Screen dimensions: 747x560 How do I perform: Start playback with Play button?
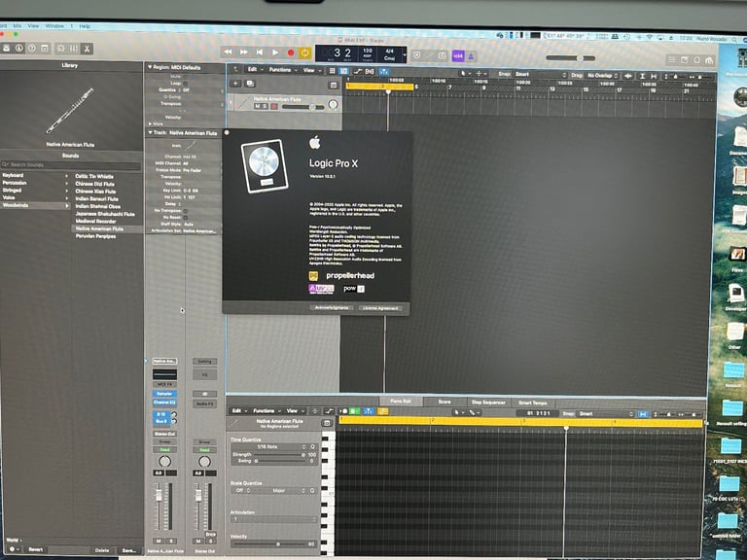click(x=275, y=52)
